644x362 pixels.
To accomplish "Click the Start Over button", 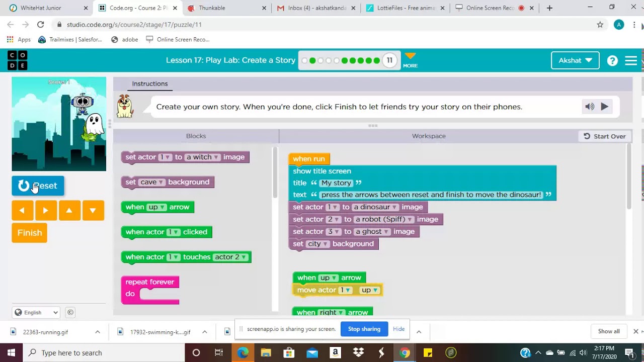I will tap(604, 136).
